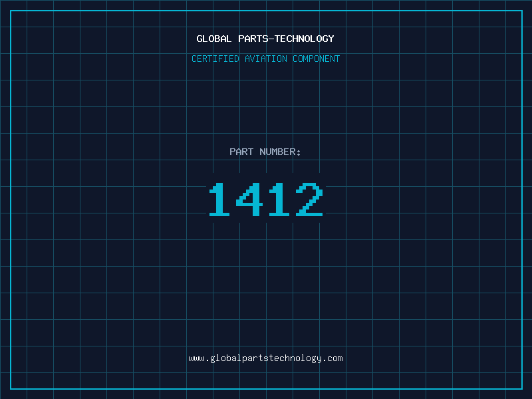Select the part number 1412
Viewport: 532px width, 399px height.
pyautogui.click(x=265, y=199)
